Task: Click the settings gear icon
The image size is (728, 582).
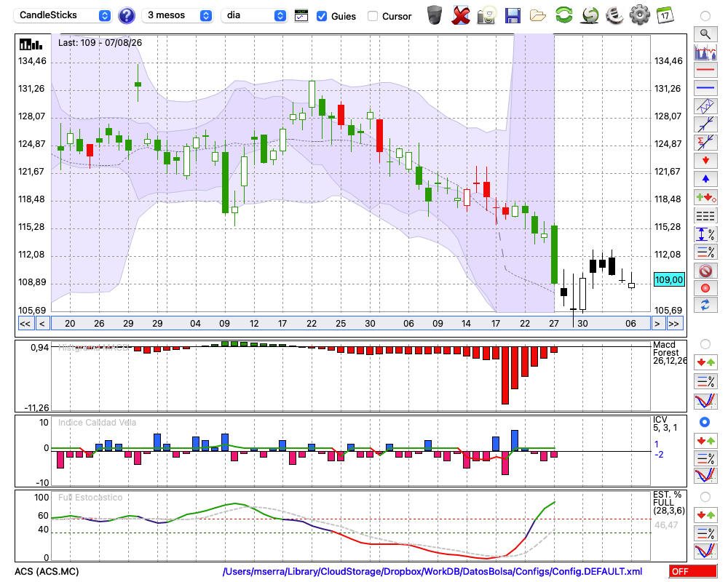Action: (x=640, y=15)
